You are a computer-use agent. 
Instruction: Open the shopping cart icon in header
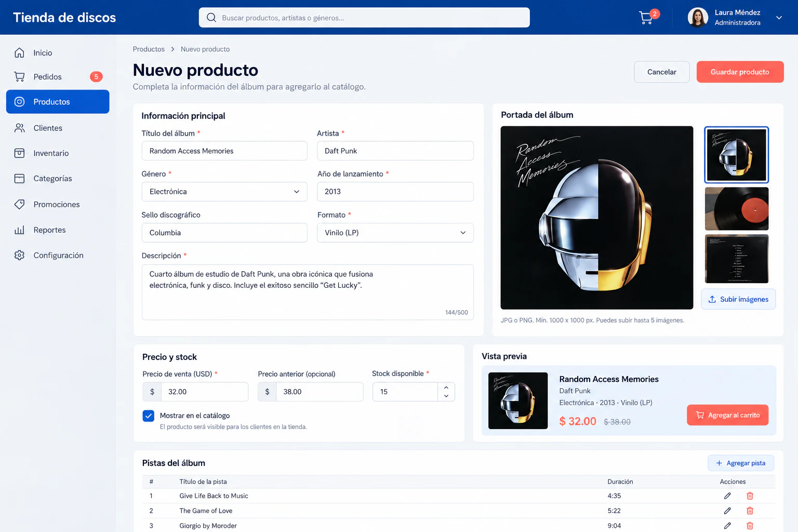tap(646, 18)
